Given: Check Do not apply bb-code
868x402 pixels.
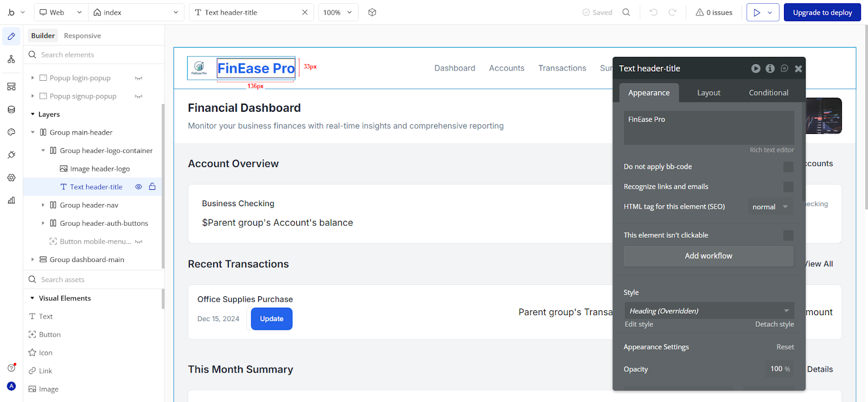Looking at the screenshot, I should pos(788,167).
